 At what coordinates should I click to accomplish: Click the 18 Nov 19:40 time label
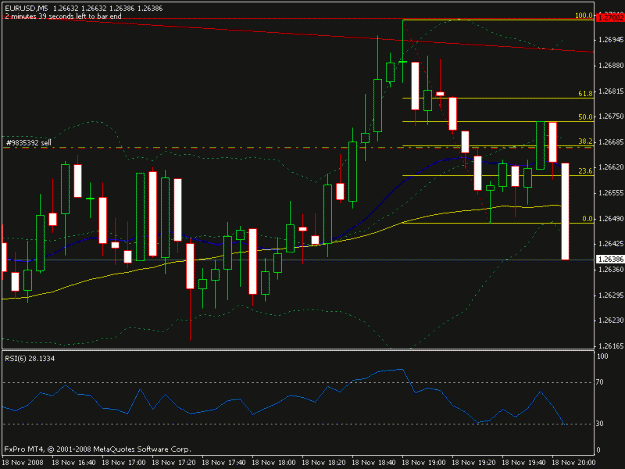524,463
